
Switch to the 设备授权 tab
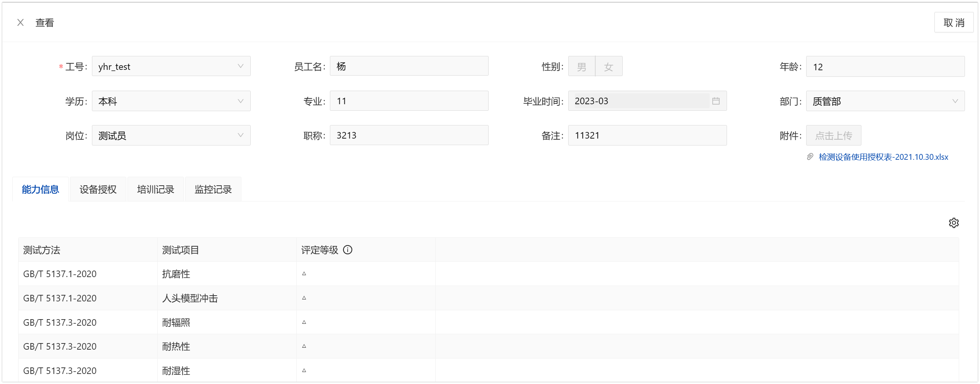(98, 189)
